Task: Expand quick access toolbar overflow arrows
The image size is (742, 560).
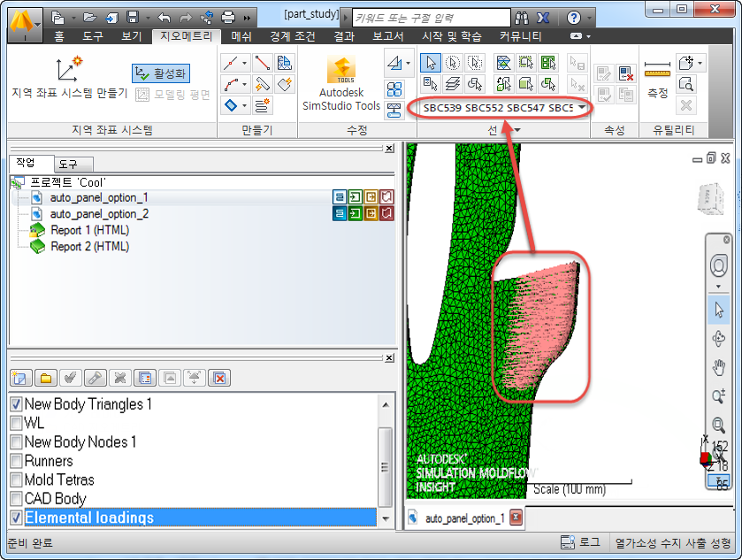Action: tap(247, 18)
